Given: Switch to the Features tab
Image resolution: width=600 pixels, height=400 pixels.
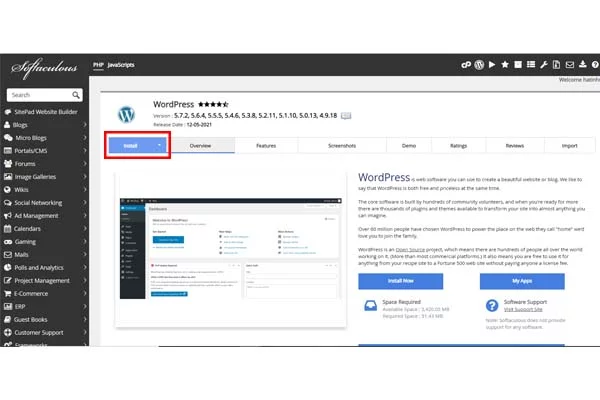Looking at the screenshot, I should click(266, 145).
